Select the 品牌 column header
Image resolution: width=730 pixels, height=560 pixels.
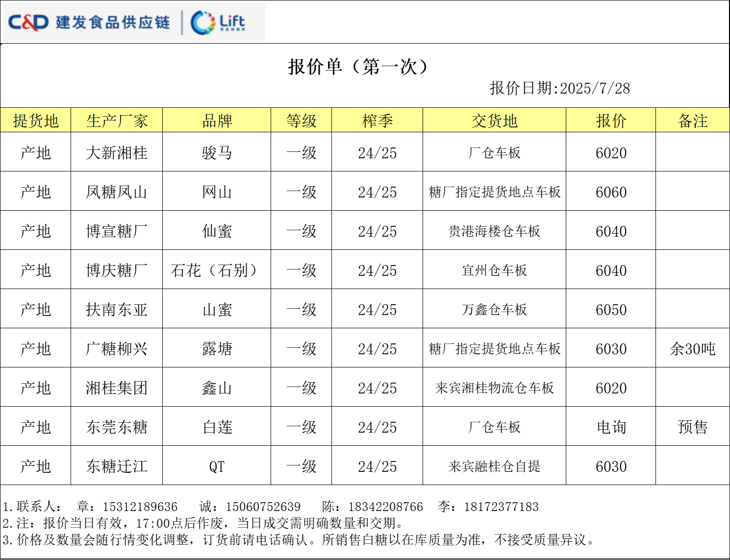tap(217, 121)
